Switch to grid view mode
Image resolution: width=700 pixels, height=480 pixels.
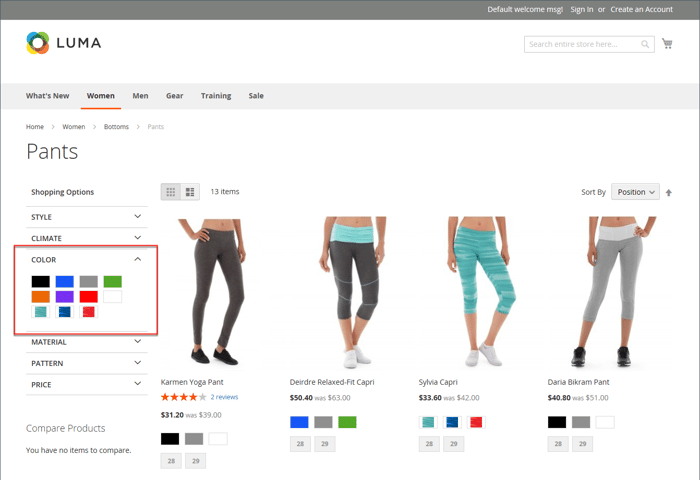click(x=171, y=192)
